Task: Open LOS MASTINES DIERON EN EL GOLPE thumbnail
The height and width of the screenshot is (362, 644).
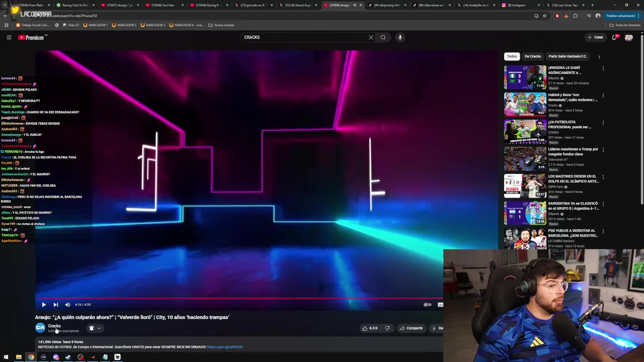Action: coord(525,186)
